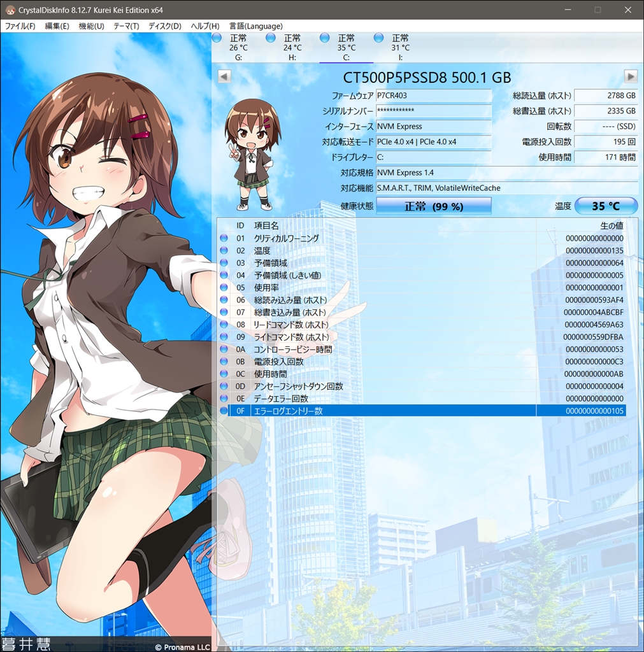Viewport: 644px width, 652px height.
Task: Click status orb for attribute 01 クリティカルワーニング
Action: (x=224, y=238)
